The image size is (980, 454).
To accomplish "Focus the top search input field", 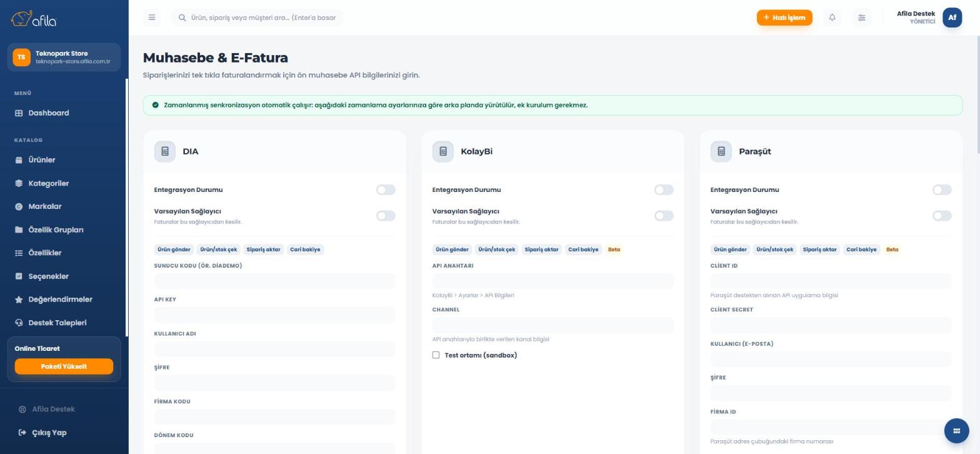I will (x=257, y=18).
